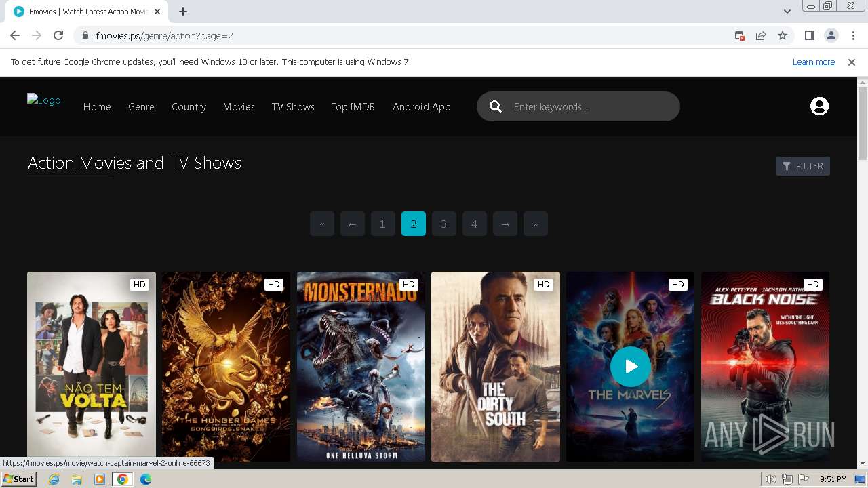Click the Fmovies logo
The width and height of the screenshot is (868, 488).
click(x=44, y=100)
